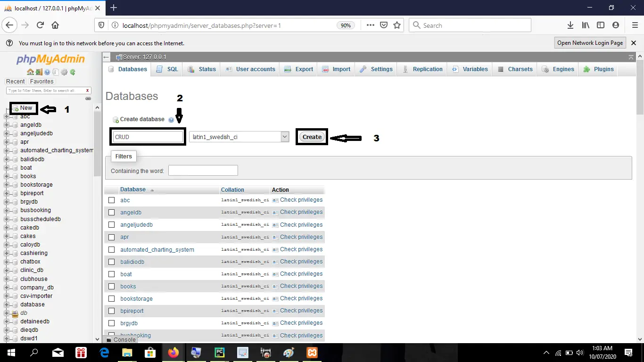Image resolution: width=644 pixels, height=362 pixels.
Task: Open Firefox page actions three-dot menu
Action: [x=371, y=25]
